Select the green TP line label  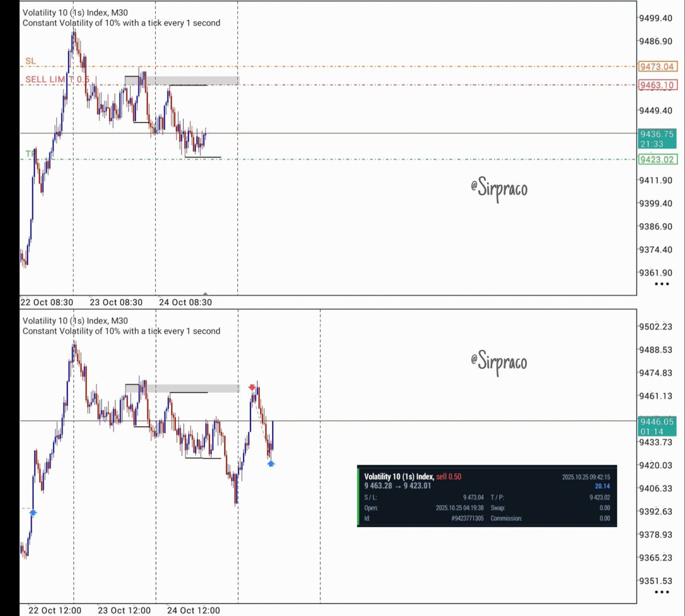pos(30,154)
